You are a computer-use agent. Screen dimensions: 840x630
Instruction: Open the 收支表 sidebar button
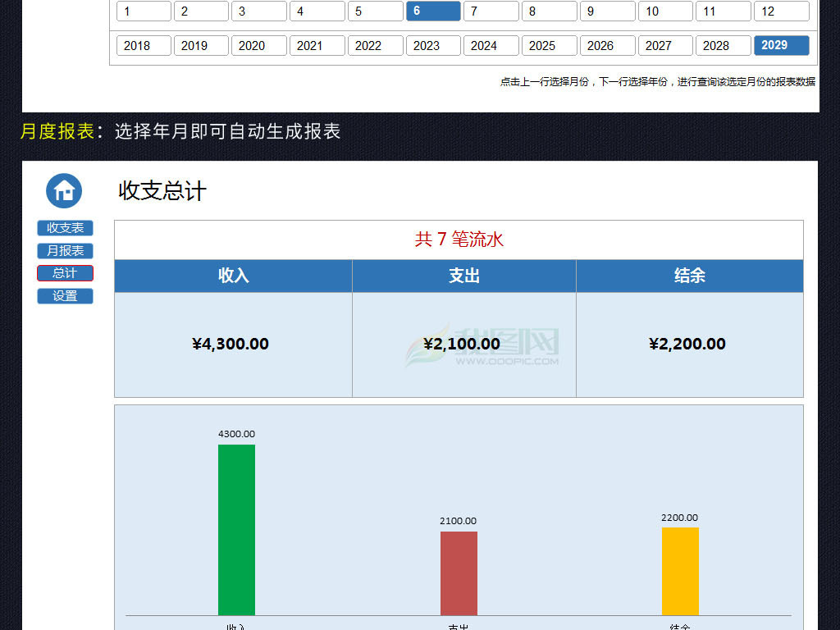(64, 228)
